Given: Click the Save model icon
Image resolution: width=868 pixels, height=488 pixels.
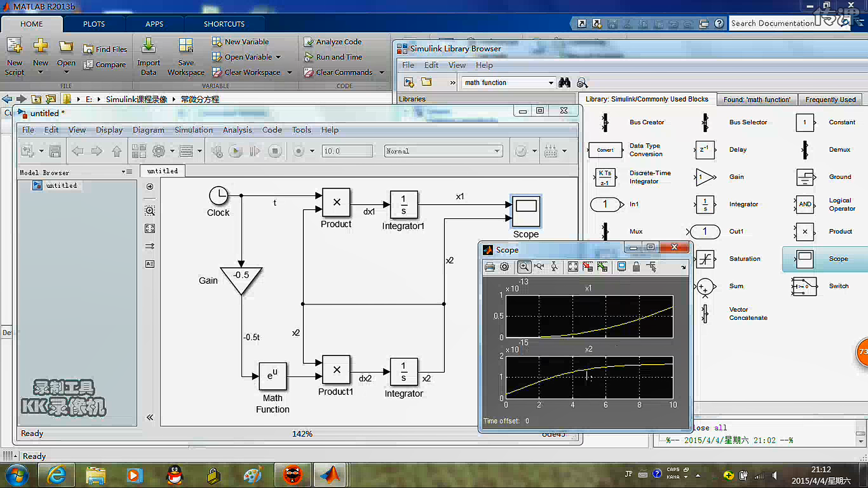Looking at the screenshot, I should [x=55, y=151].
